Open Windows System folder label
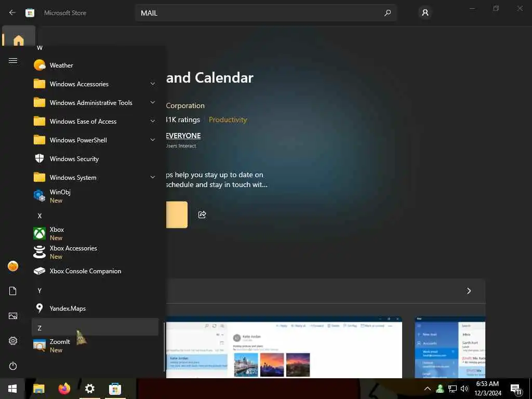 click(x=73, y=178)
